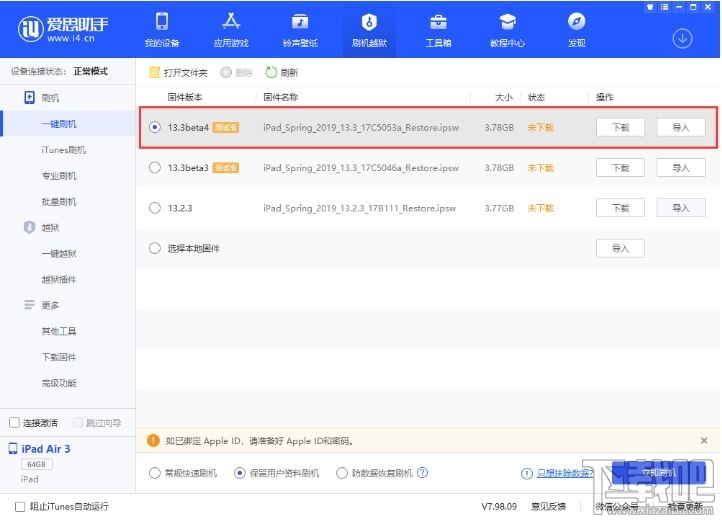
Task: Open the 发现 compass tab
Action: [x=576, y=29]
